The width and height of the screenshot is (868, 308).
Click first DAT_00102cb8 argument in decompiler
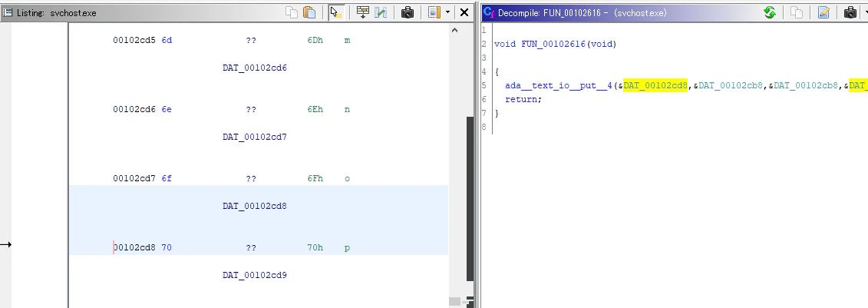click(x=731, y=85)
